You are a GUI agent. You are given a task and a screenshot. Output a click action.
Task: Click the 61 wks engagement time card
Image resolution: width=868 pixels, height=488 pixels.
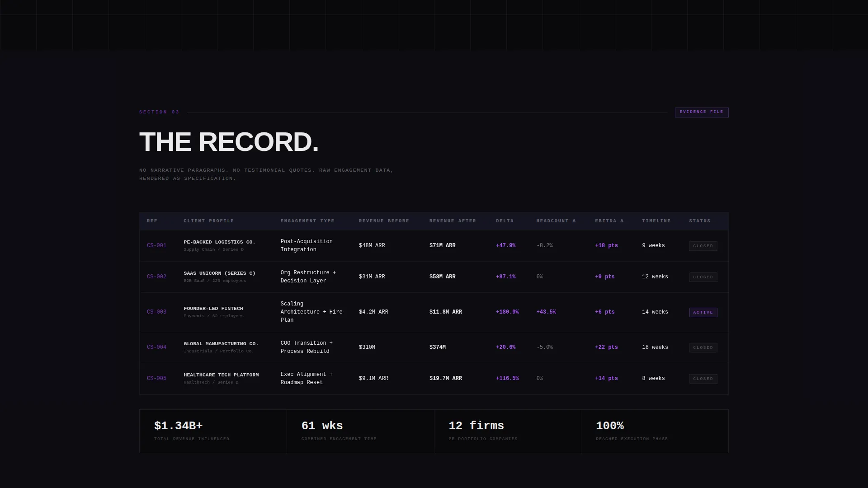point(360,431)
